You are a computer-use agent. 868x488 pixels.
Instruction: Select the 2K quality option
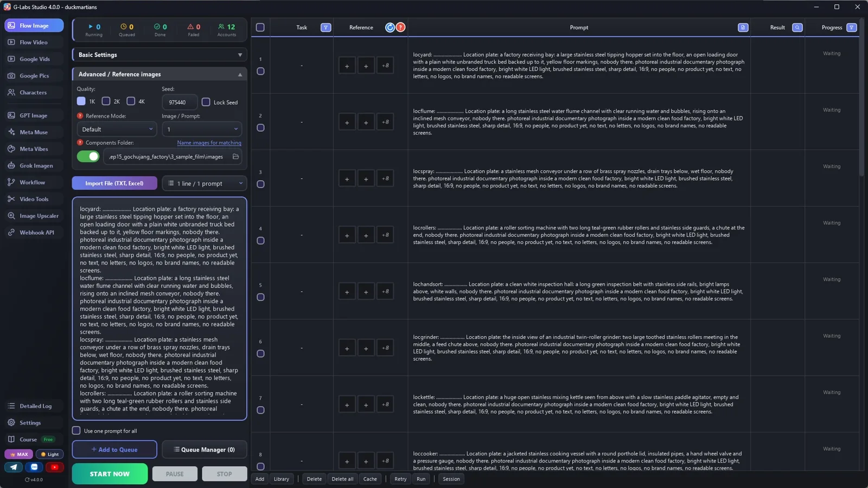[106, 101]
